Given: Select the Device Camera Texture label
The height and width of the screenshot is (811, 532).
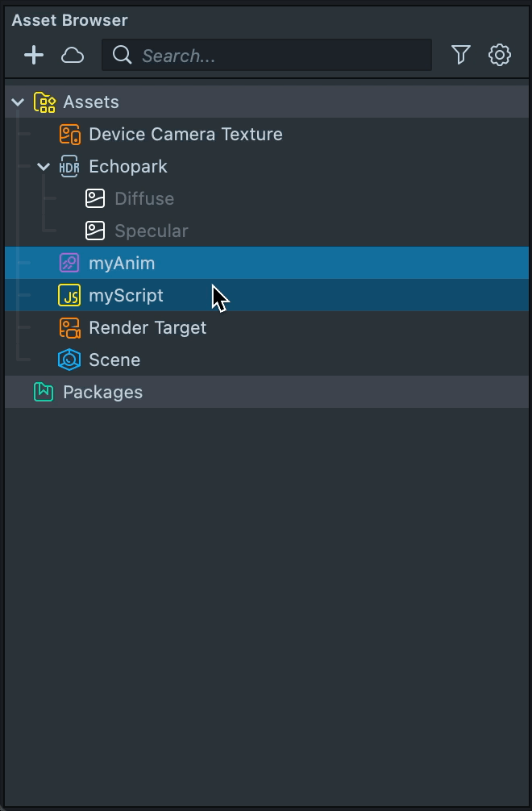Looking at the screenshot, I should [185, 134].
